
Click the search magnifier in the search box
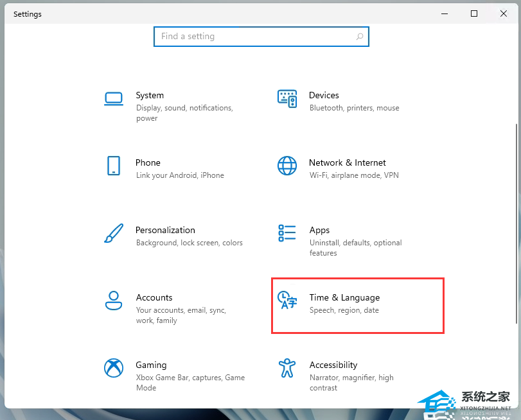360,37
